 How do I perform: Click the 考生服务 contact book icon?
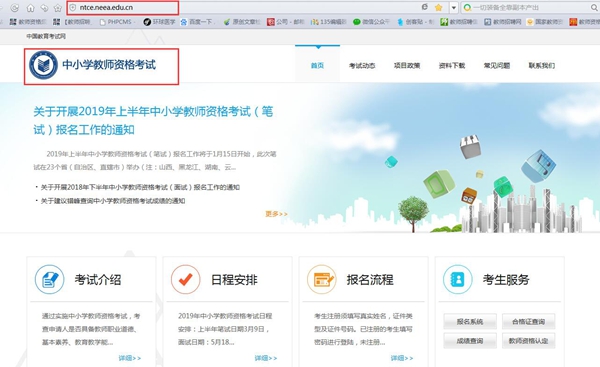(458, 279)
